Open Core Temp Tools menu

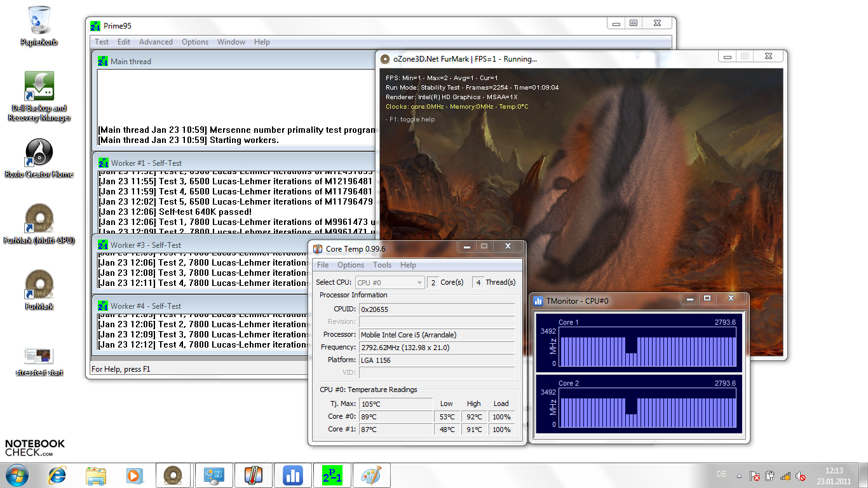tap(383, 265)
